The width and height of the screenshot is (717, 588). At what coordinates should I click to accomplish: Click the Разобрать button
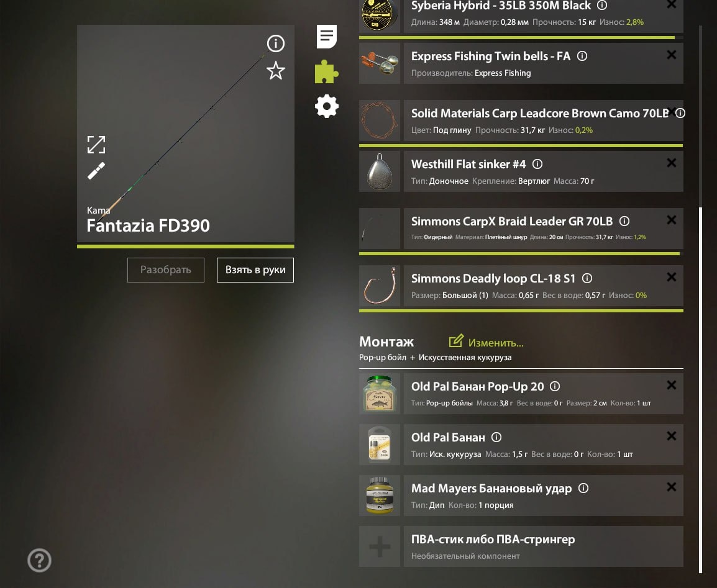pyautogui.click(x=165, y=270)
